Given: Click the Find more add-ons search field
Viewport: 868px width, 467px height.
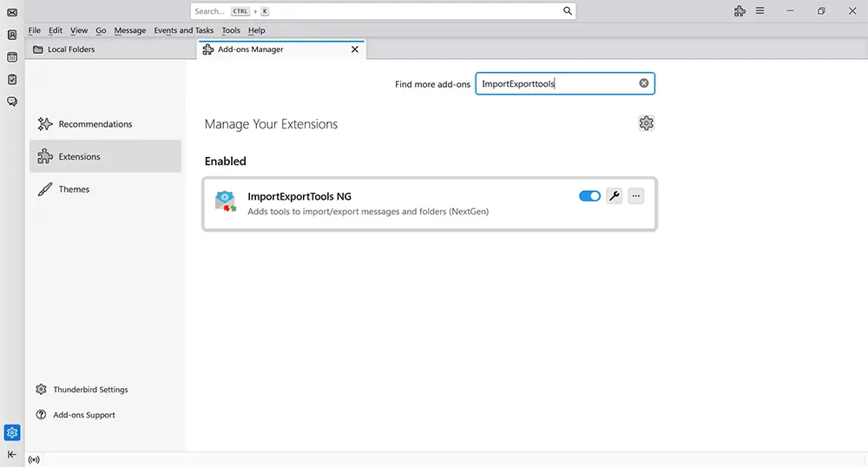Looking at the screenshot, I should tap(565, 83).
